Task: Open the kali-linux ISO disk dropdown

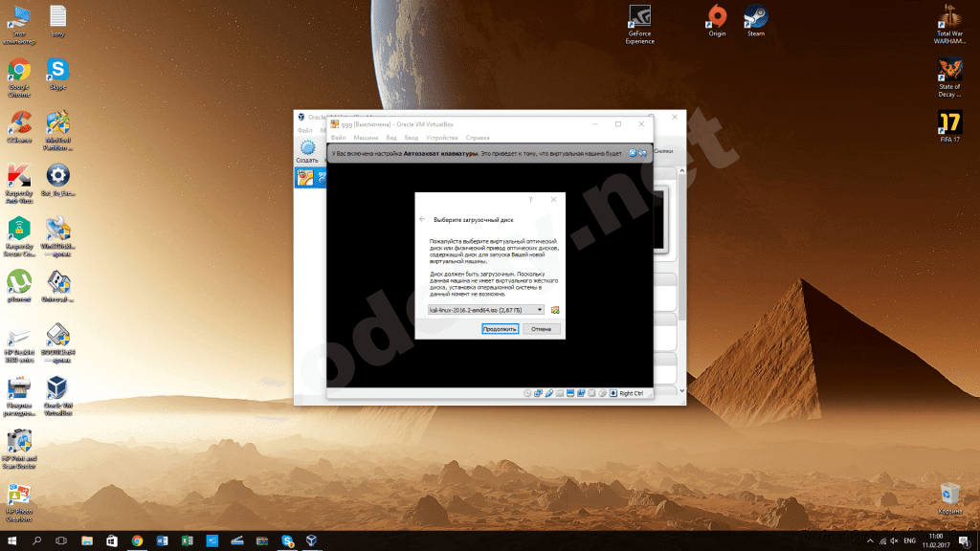Action: point(485,310)
